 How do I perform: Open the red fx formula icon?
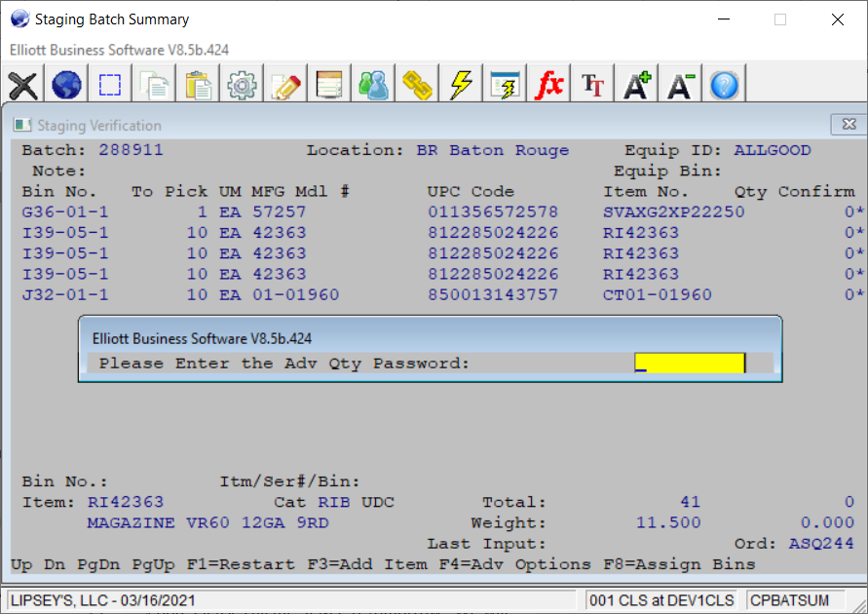click(x=549, y=85)
